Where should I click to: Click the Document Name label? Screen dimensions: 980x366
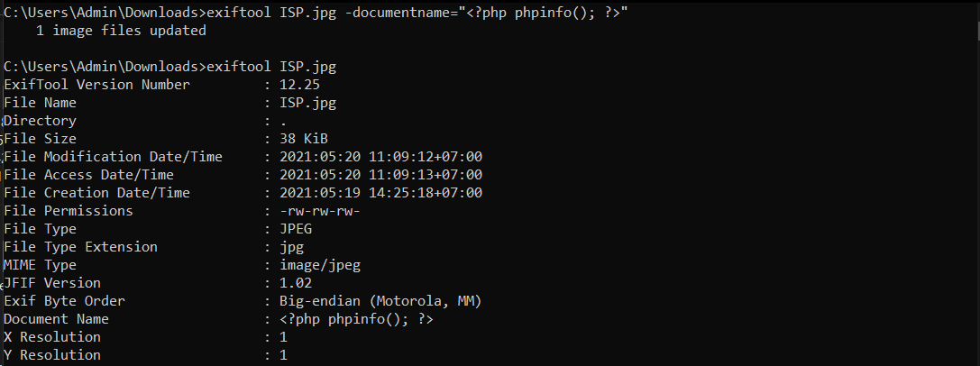point(56,319)
